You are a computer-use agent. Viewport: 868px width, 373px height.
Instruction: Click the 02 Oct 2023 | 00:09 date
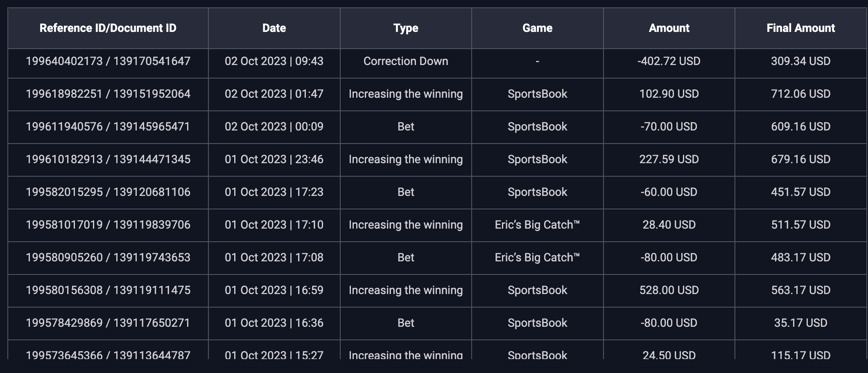(x=274, y=127)
